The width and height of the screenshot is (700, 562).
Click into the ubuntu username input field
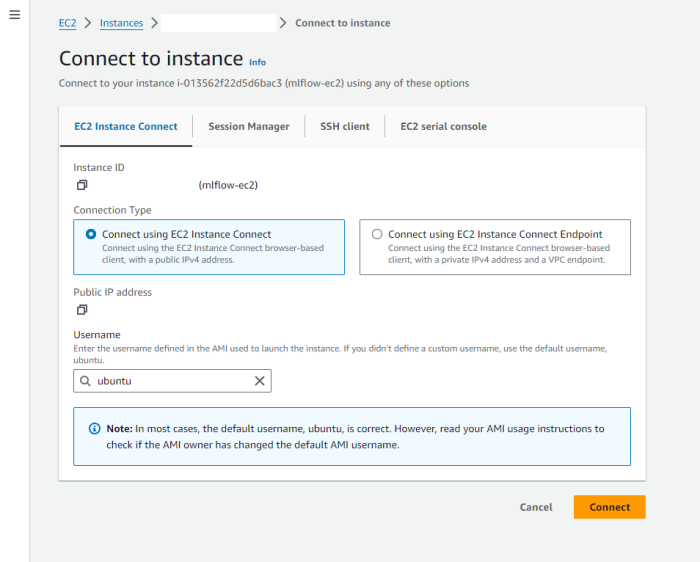[172, 381]
